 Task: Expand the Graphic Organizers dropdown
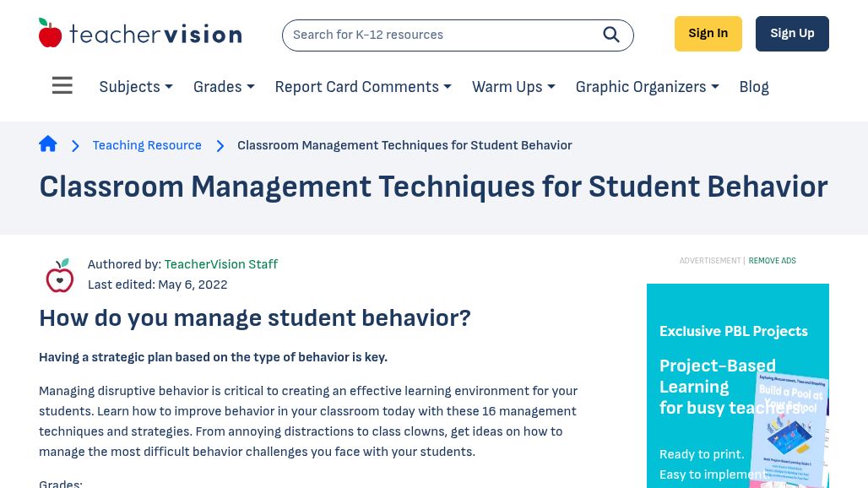647,87
